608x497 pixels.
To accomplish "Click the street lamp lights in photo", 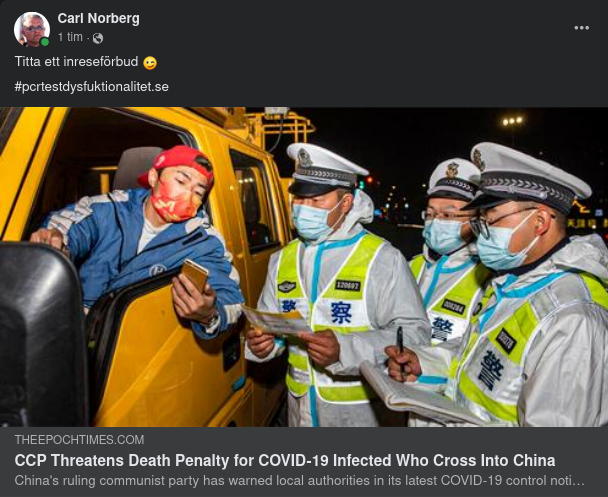I will [513, 121].
